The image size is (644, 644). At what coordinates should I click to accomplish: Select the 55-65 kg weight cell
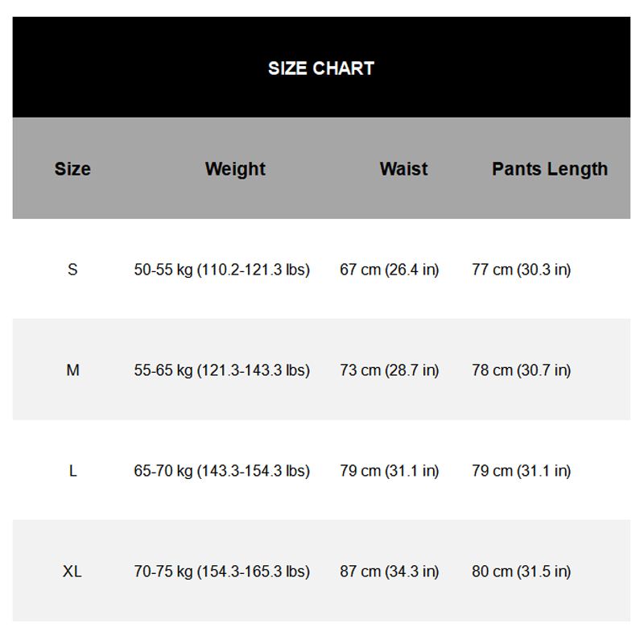pos(221,370)
